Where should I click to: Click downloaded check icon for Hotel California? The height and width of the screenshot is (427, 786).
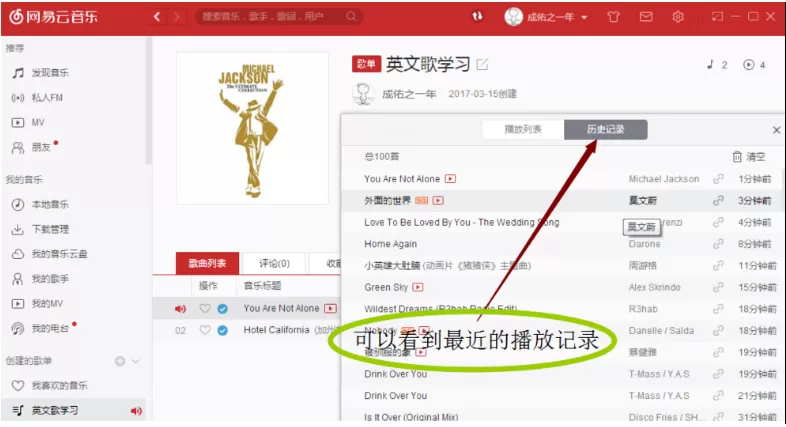(223, 330)
